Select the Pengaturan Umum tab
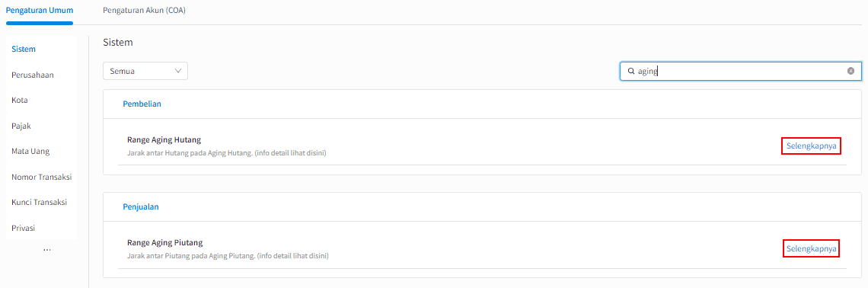Image resolution: width=868 pixels, height=288 pixels. [x=40, y=10]
